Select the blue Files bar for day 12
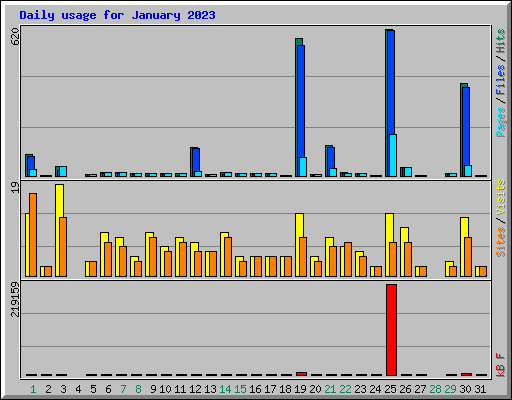512x400 pixels. point(196,160)
